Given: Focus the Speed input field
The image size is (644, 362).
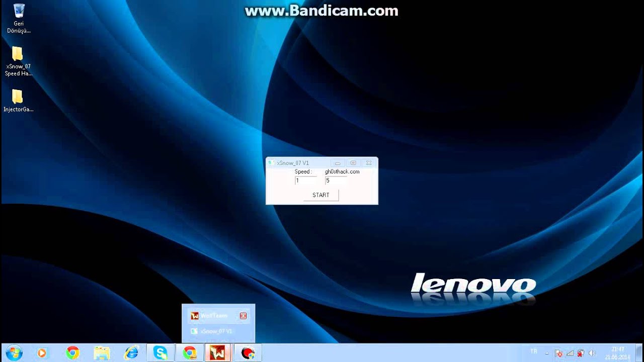Looking at the screenshot, I should (306, 180).
